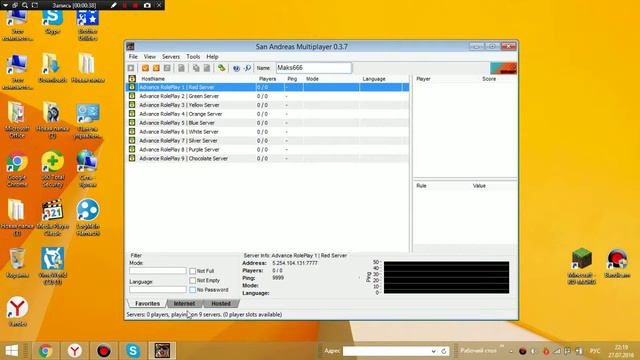
Task: Click the Server Properties toolbar icon
Action: click(x=207, y=68)
